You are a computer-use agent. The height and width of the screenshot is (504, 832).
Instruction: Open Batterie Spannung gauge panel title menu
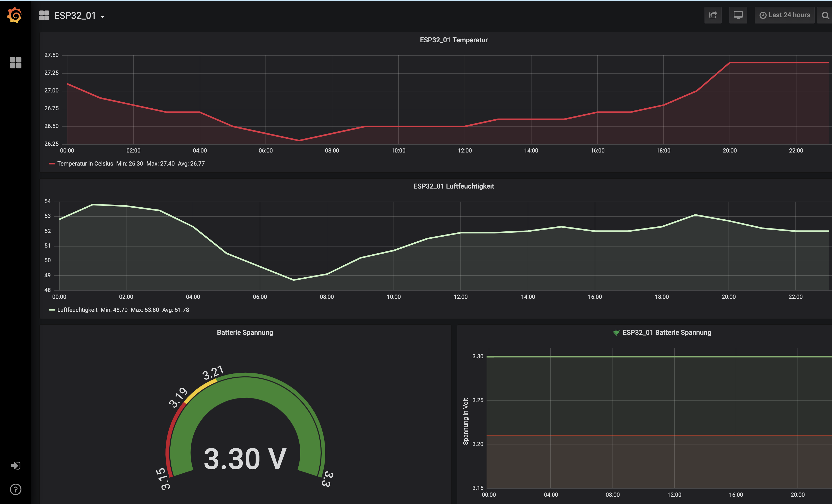click(245, 332)
